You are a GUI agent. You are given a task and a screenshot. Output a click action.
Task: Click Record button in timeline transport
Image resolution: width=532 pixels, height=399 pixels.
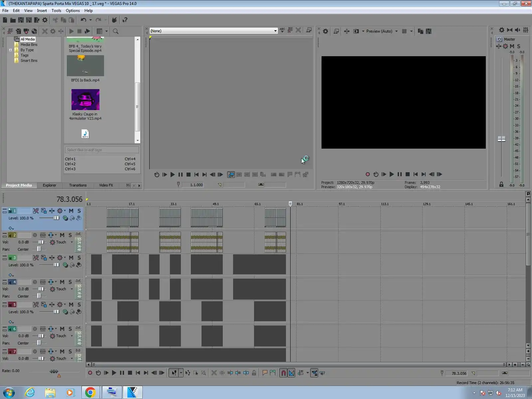pos(90,373)
